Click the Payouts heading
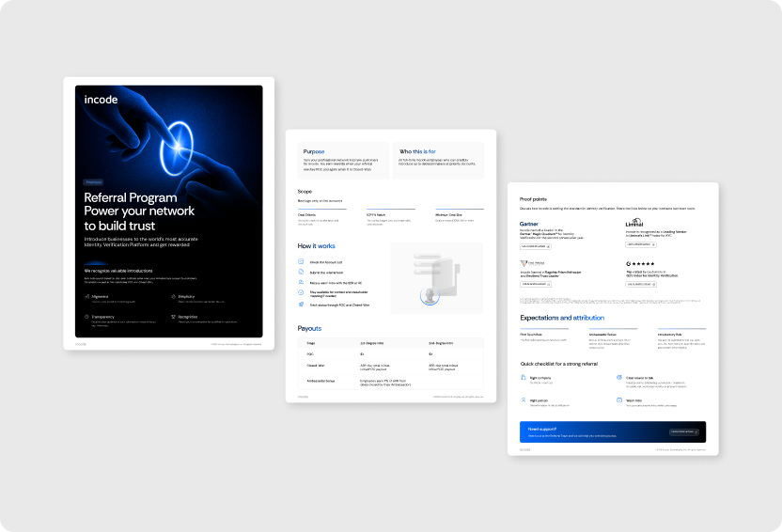Screen dimensions: 782x532 (310, 328)
